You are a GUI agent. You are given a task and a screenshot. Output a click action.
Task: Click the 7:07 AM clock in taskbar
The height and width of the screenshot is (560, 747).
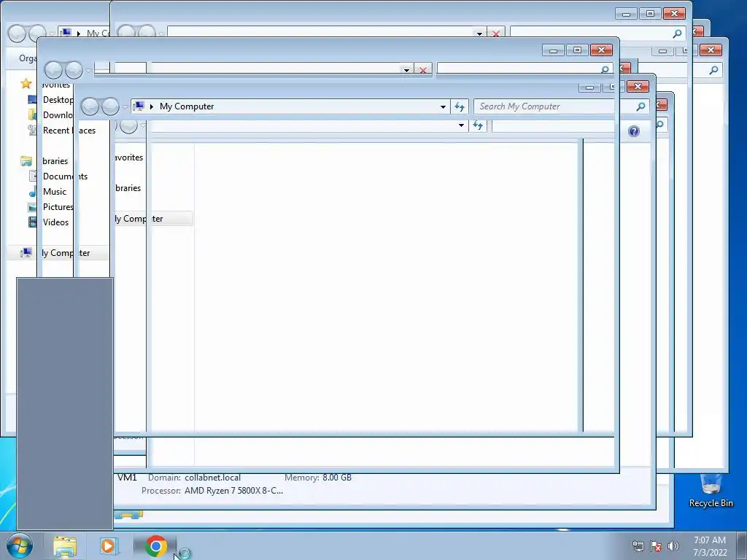710,540
